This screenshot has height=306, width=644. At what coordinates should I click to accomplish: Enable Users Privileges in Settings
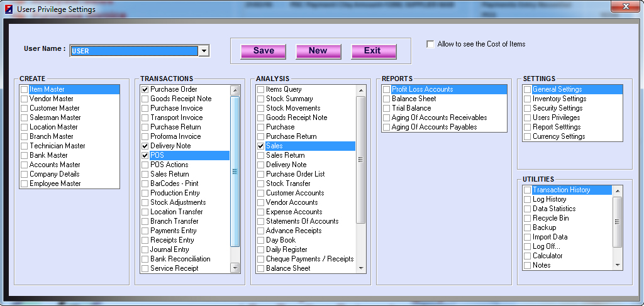(528, 117)
